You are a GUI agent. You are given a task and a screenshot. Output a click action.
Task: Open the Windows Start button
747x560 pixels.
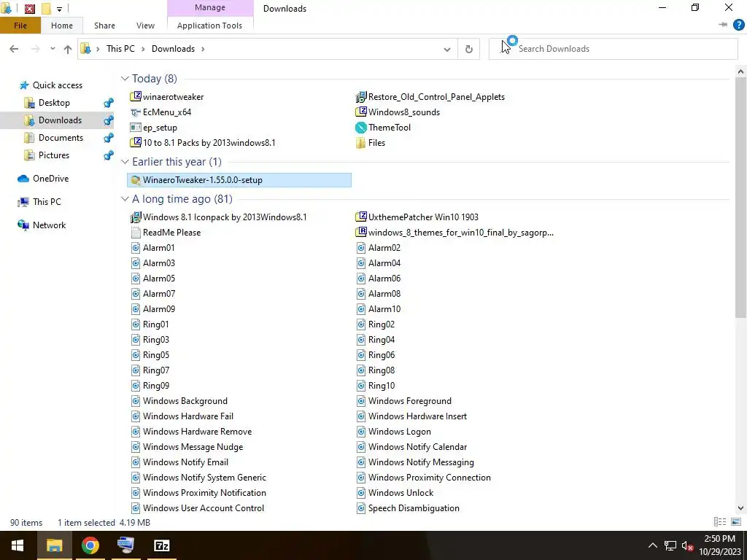tap(18, 545)
